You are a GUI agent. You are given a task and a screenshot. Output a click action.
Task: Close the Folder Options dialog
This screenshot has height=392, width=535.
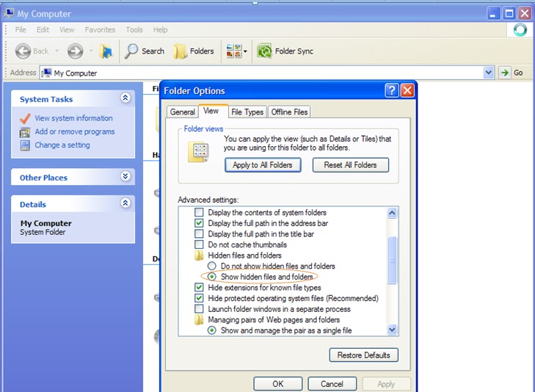[x=407, y=91]
